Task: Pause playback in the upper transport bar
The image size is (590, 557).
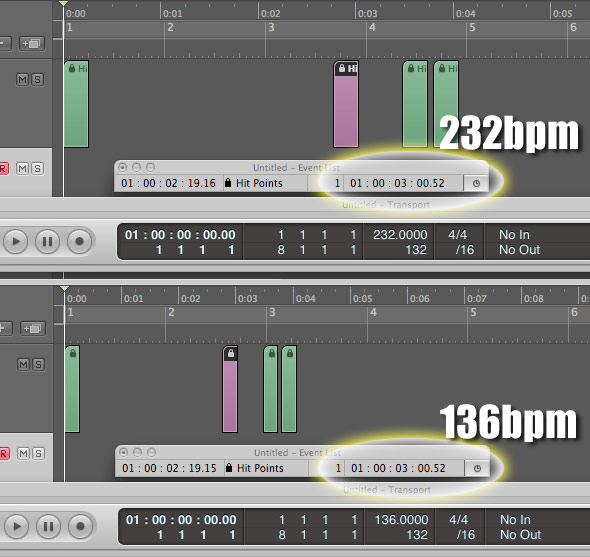Action: [47, 241]
